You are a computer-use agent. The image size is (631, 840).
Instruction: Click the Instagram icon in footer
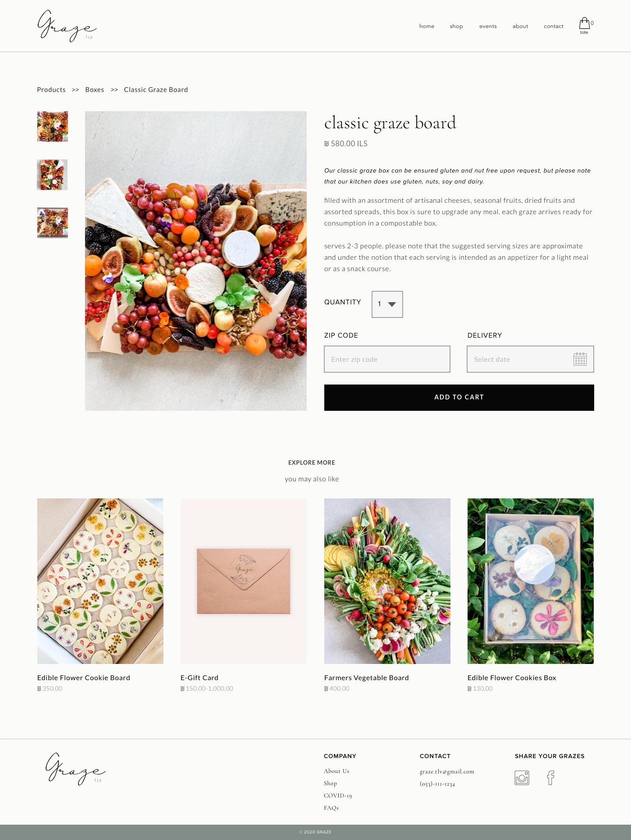pos(521,778)
